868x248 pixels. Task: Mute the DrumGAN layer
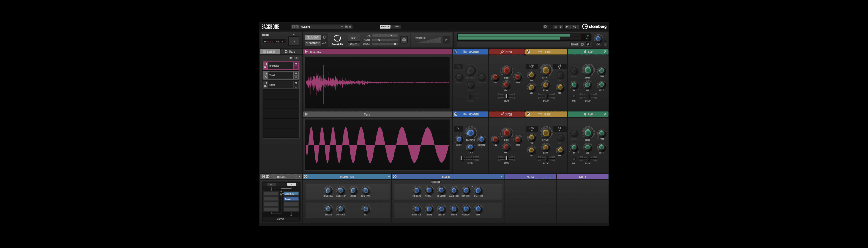click(x=296, y=64)
